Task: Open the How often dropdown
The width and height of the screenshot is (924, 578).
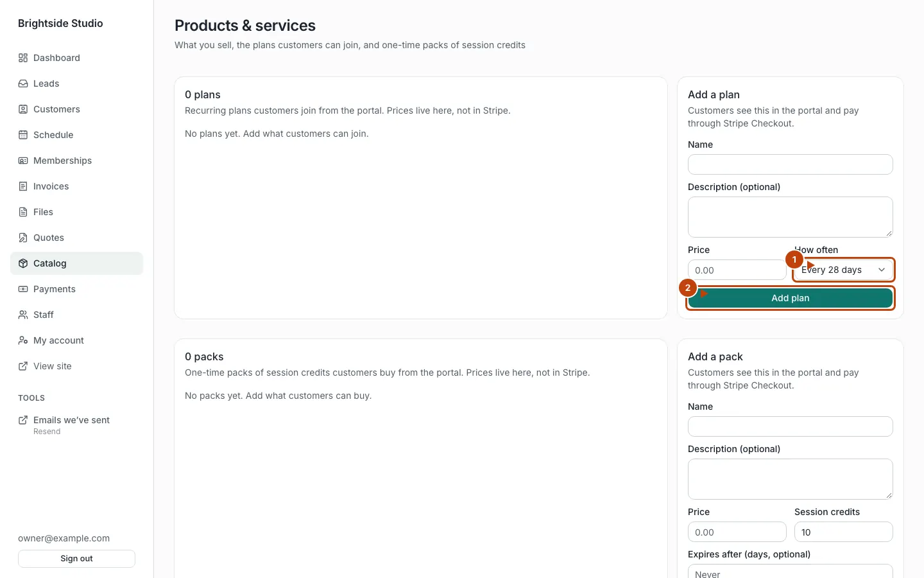Action: 843,270
